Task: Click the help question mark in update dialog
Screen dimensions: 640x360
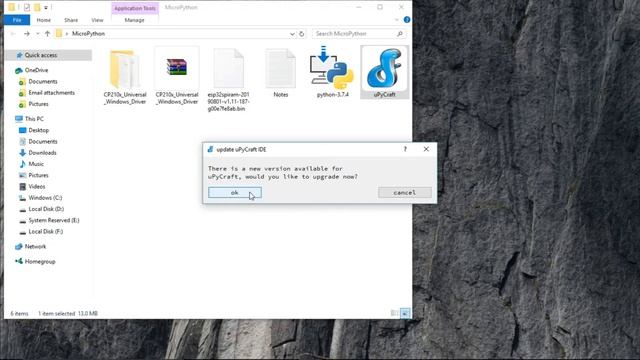Action: coord(405,149)
